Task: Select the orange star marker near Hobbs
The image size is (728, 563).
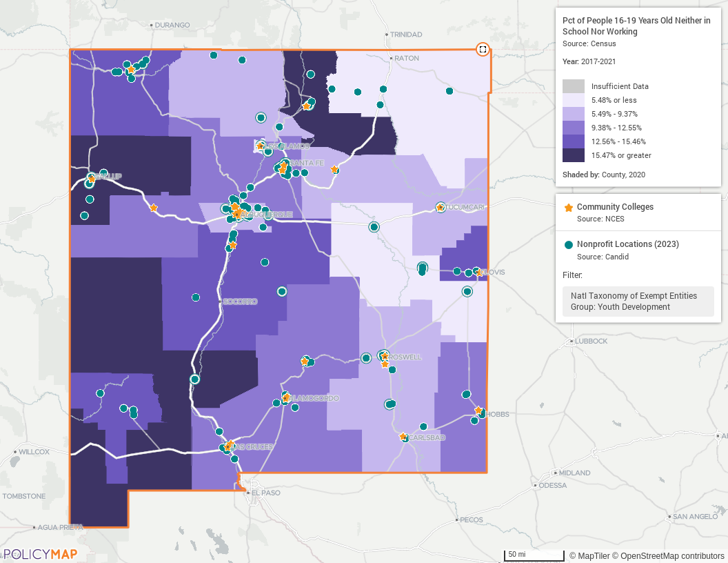Action: (x=478, y=410)
